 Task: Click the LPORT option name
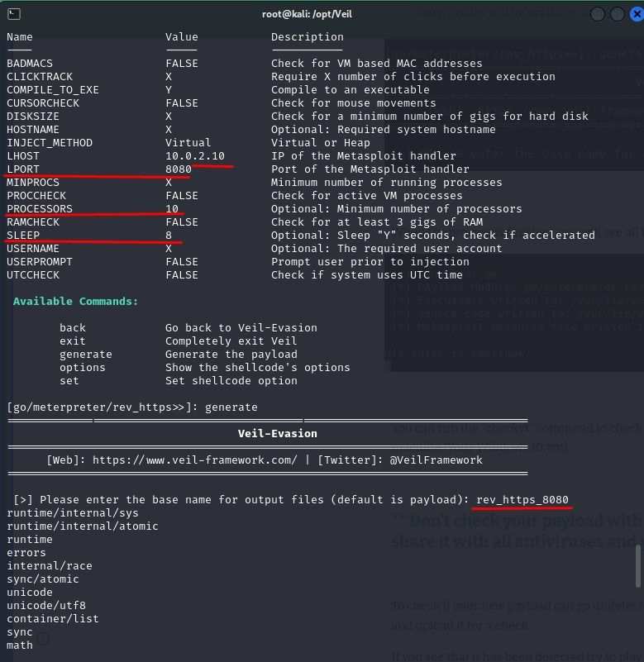point(23,169)
